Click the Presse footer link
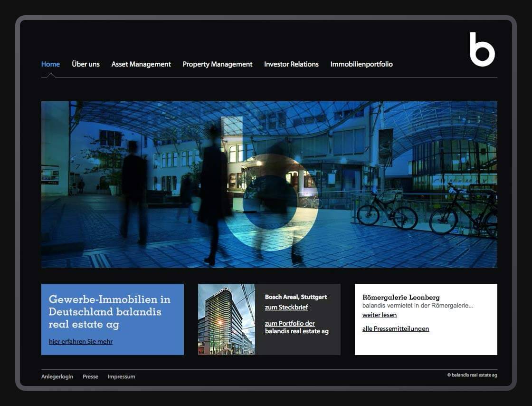This screenshot has height=406, width=532. point(90,377)
